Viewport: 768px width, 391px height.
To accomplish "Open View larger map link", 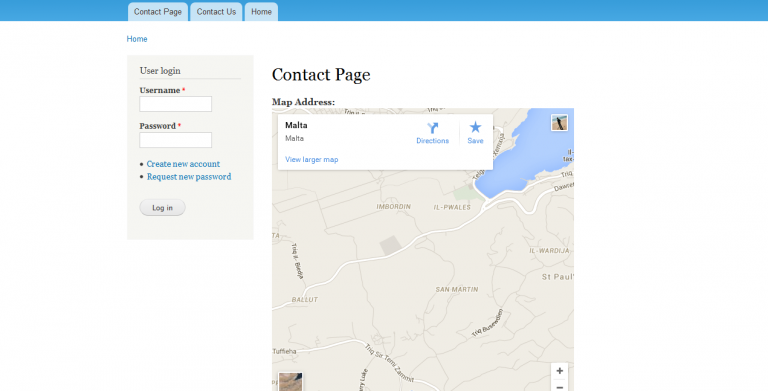I will click(x=312, y=159).
